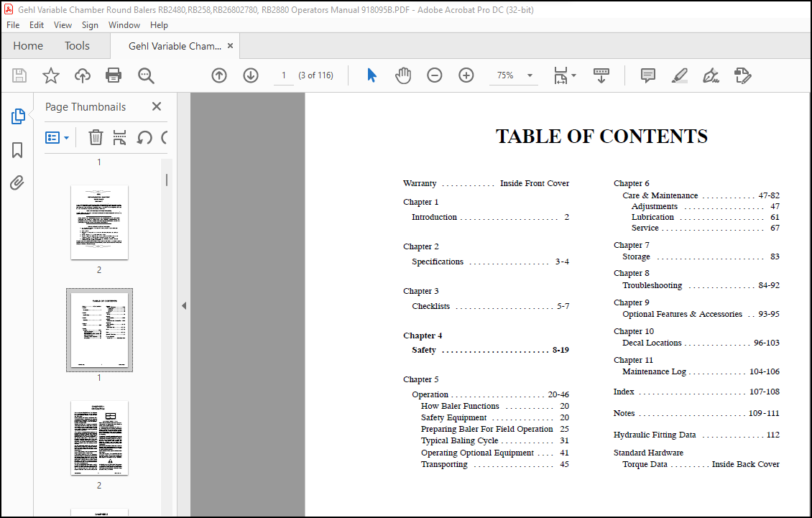Select the first page thumbnail labeled 2
This screenshot has height=518, width=812.
click(x=99, y=222)
